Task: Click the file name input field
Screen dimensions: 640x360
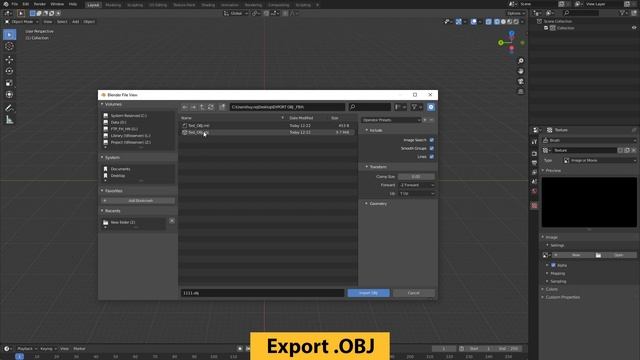Action: (262, 293)
